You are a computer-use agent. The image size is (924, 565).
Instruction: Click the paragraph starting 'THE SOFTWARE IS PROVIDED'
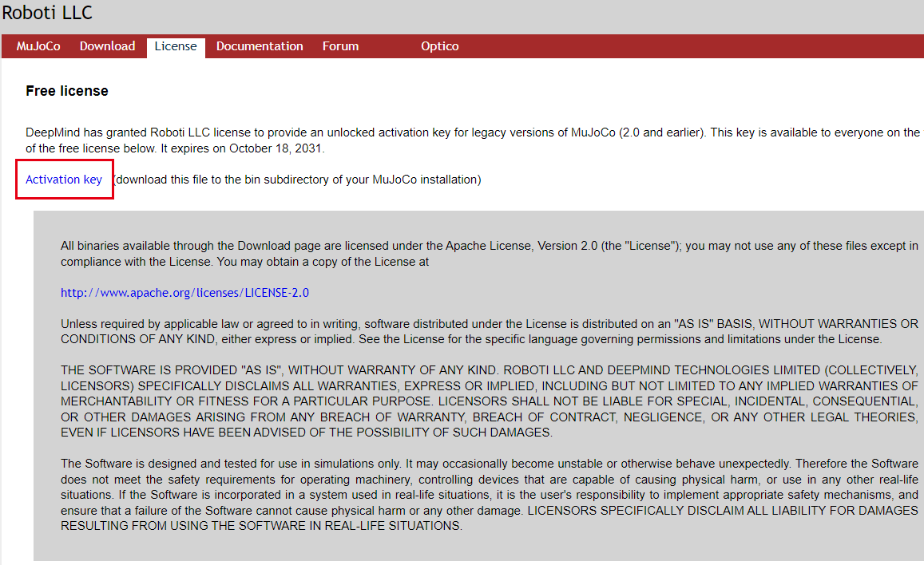click(489, 401)
